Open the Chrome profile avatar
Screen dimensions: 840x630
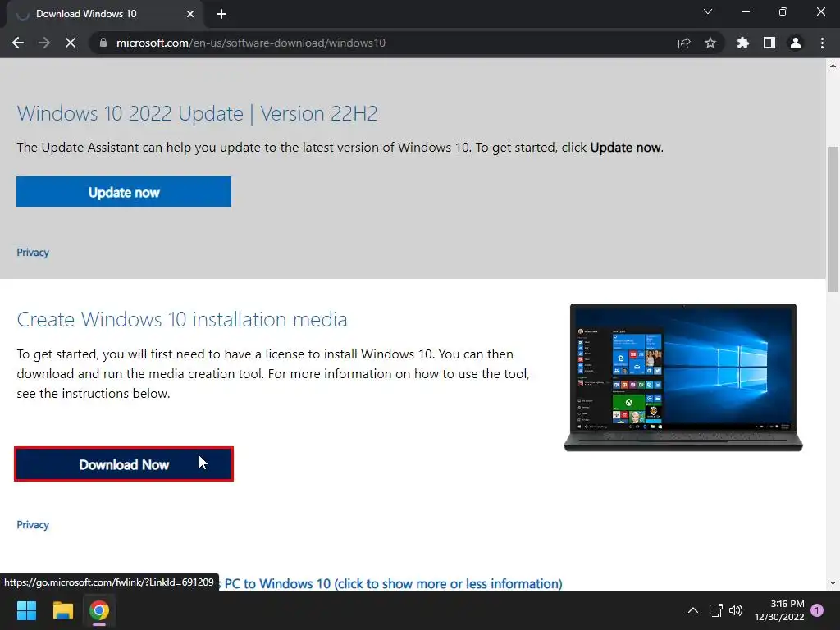click(x=796, y=43)
